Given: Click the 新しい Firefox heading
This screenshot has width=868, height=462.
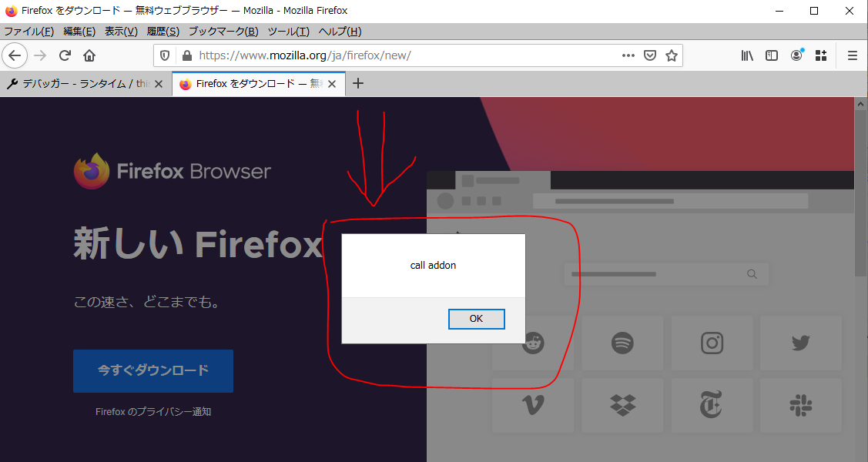Looking at the screenshot, I should click(198, 244).
